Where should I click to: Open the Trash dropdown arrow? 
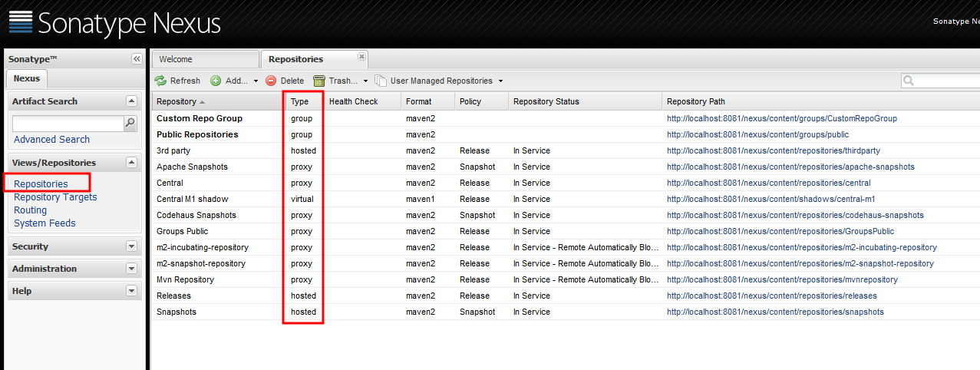(x=365, y=81)
